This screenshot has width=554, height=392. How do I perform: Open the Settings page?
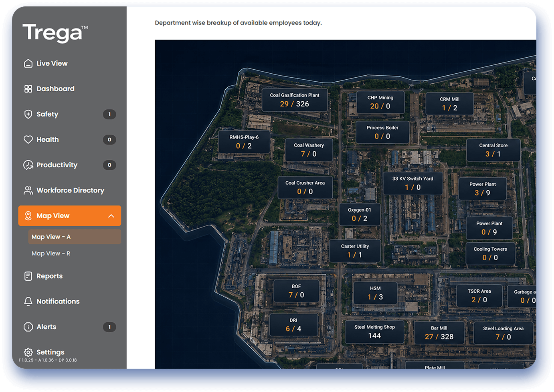tap(70, 352)
